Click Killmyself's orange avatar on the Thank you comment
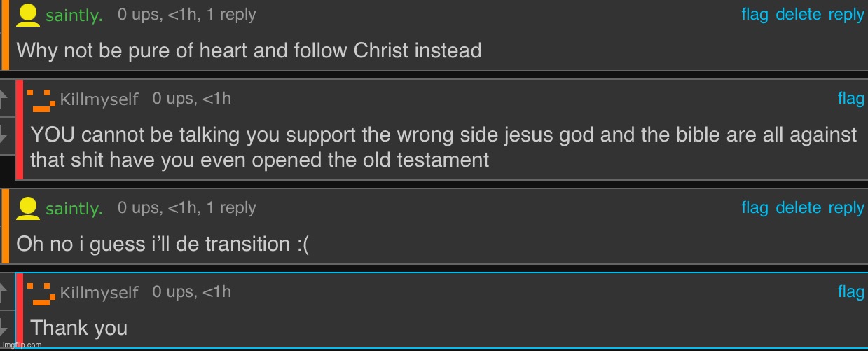868x351 pixels. point(41,293)
